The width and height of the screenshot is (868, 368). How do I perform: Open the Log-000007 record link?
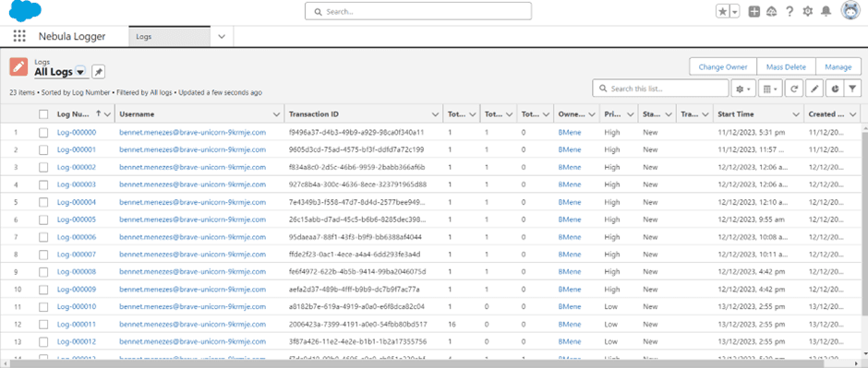click(77, 255)
